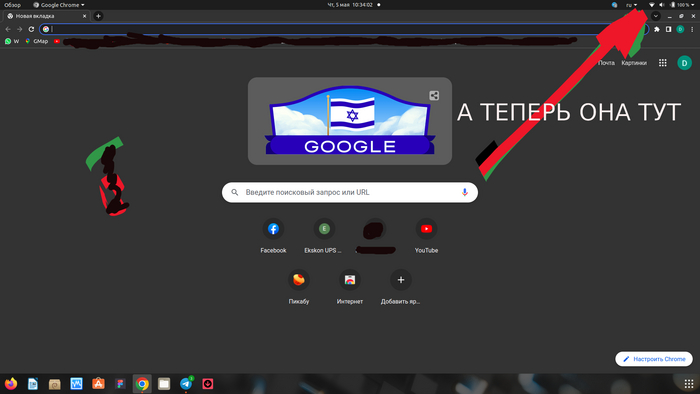Click the Google search input box

(x=350, y=192)
